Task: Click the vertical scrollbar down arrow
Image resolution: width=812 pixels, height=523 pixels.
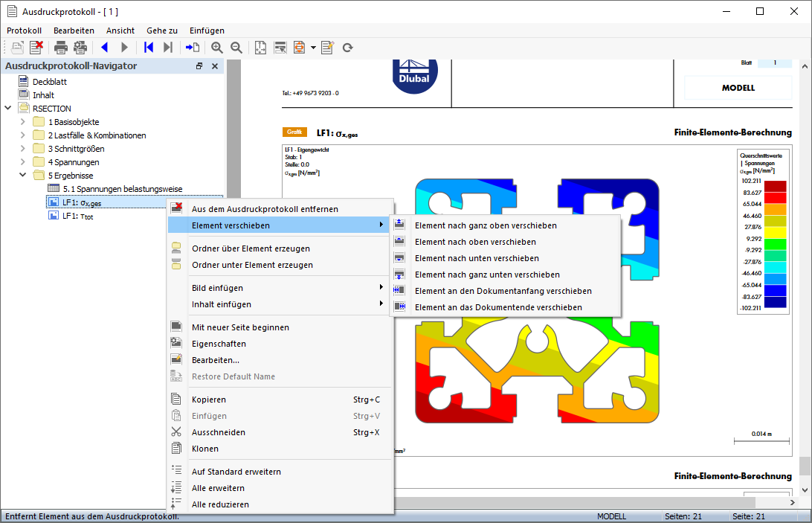Action: (805, 490)
